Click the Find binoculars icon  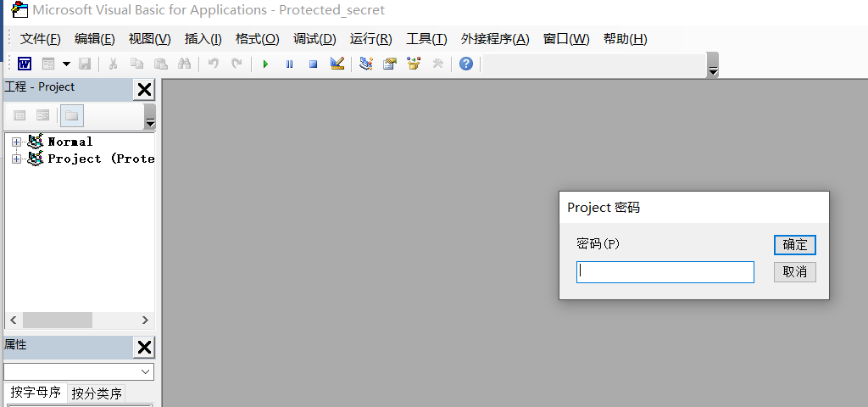pyautogui.click(x=184, y=64)
